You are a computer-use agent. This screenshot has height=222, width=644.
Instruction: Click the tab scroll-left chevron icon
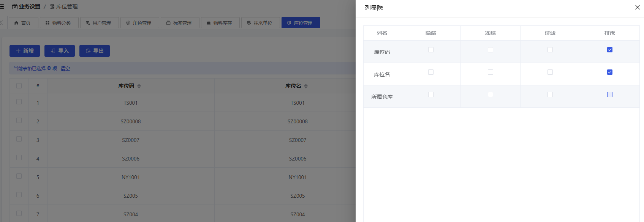pyautogui.click(x=2, y=23)
